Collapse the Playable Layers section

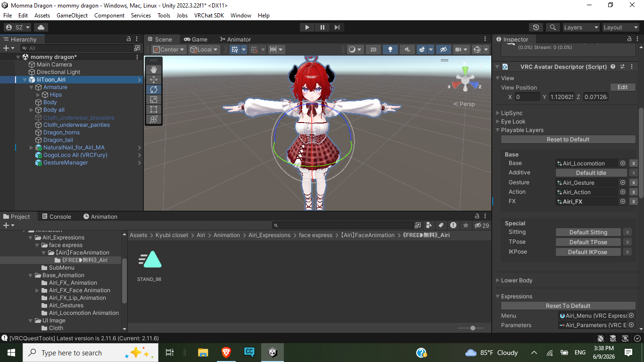(x=498, y=130)
